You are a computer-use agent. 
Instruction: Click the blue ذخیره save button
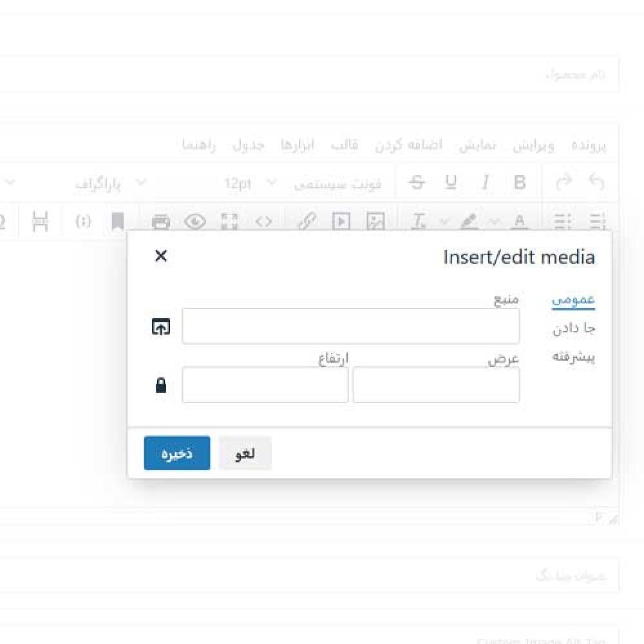(x=177, y=453)
